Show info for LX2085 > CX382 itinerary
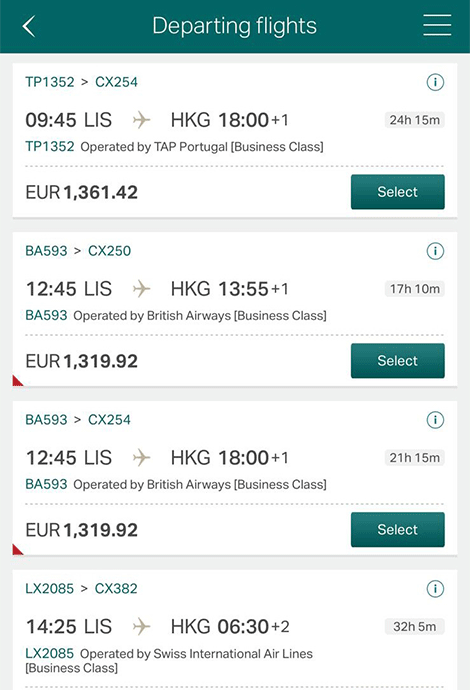Viewport: 470px width, 690px height. click(435, 589)
